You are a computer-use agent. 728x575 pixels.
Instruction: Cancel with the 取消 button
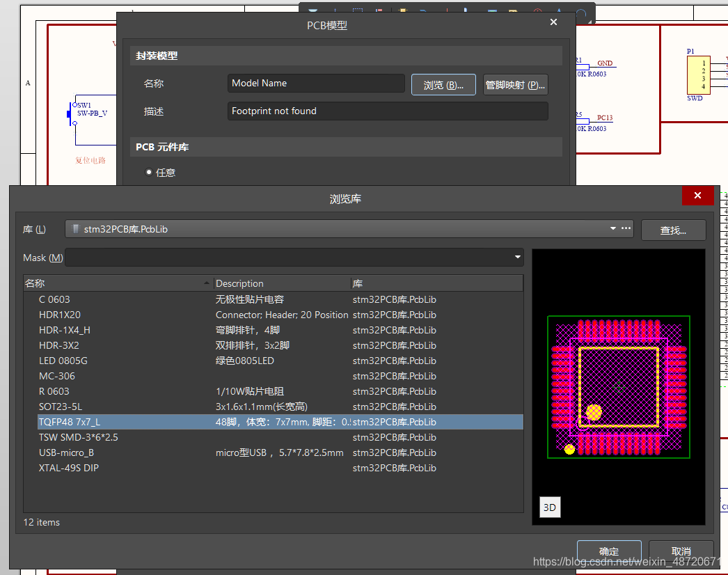click(681, 551)
